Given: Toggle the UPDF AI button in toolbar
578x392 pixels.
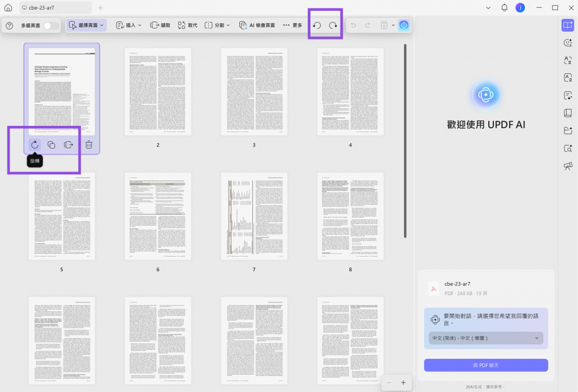Looking at the screenshot, I should click(404, 25).
